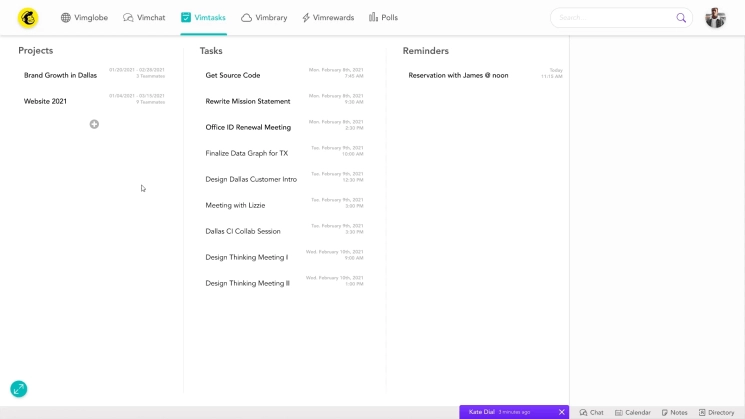Open the Finalize Data Graph for TX task

click(247, 153)
